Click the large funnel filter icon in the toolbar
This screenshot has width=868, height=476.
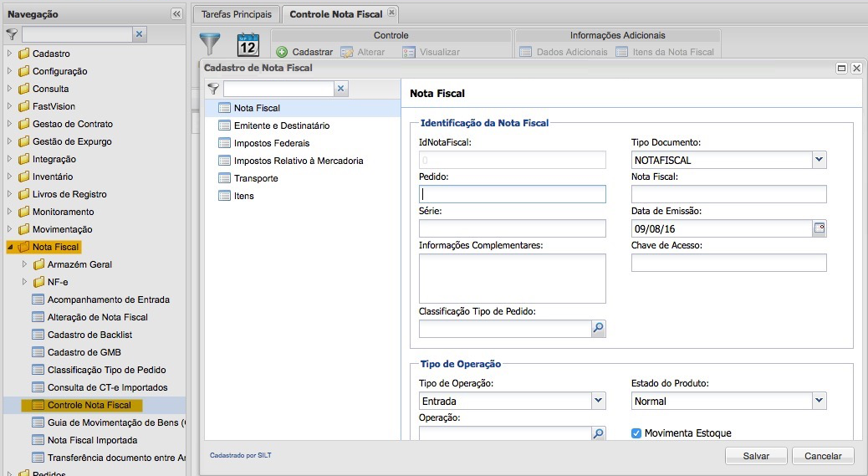210,44
